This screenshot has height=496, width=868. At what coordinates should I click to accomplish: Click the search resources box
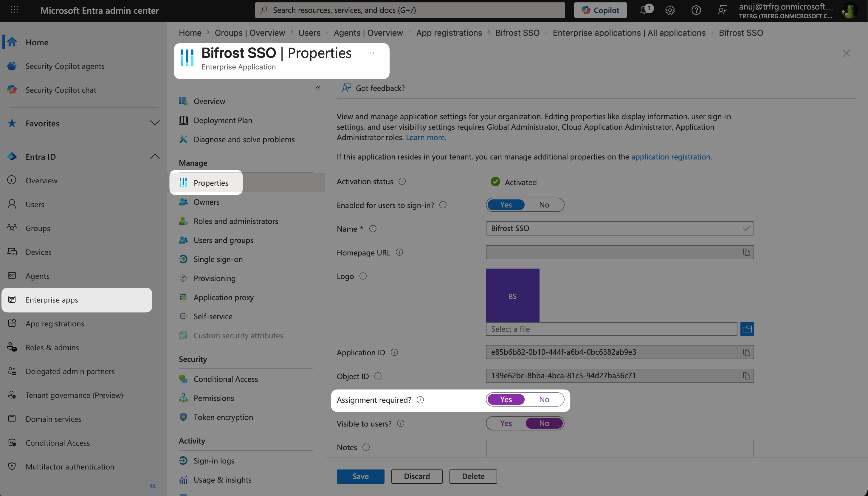click(410, 10)
